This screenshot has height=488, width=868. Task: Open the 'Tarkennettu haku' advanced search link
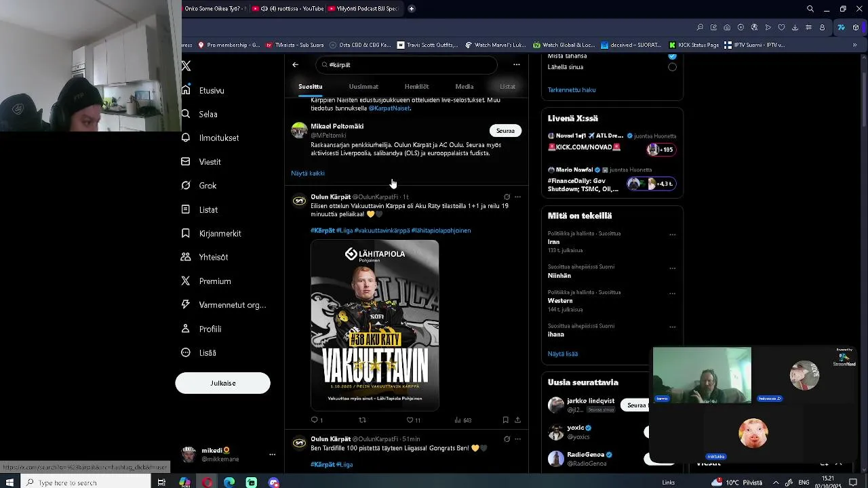tap(572, 90)
